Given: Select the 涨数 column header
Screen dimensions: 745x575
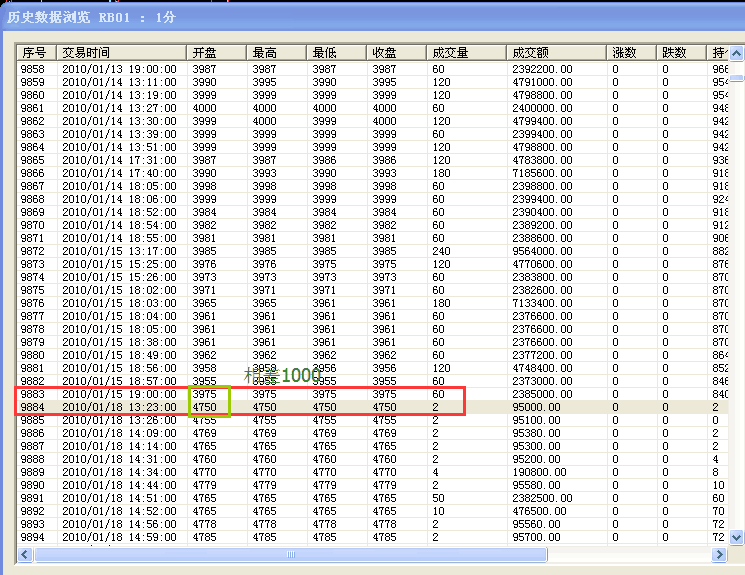Looking at the screenshot, I should 631,52.
